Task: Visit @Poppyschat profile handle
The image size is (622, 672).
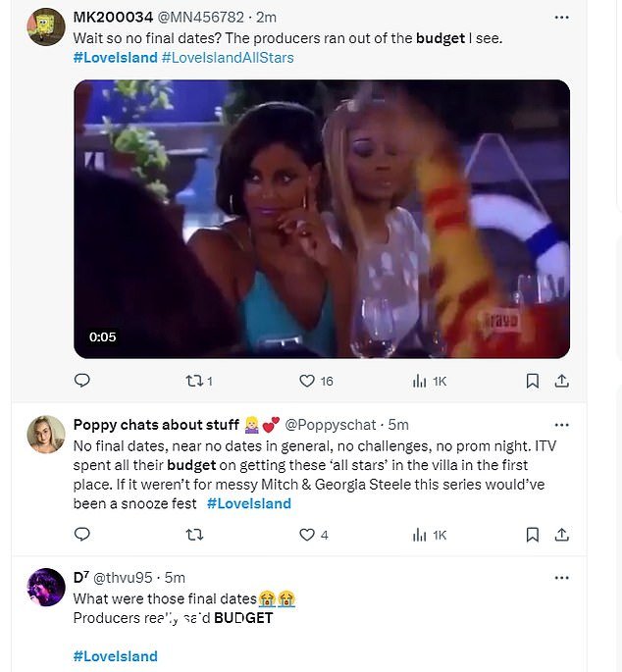Action: (x=331, y=425)
